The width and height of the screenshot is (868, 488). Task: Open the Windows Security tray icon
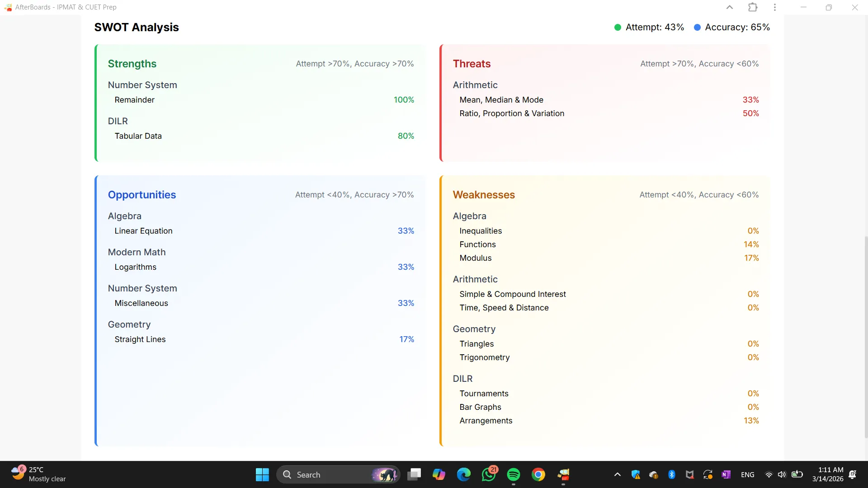point(636,474)
